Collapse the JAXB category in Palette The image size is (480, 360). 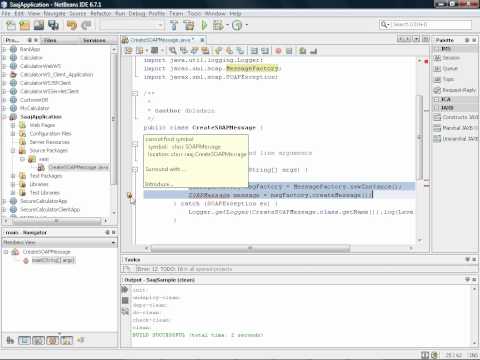coord(437,108)
